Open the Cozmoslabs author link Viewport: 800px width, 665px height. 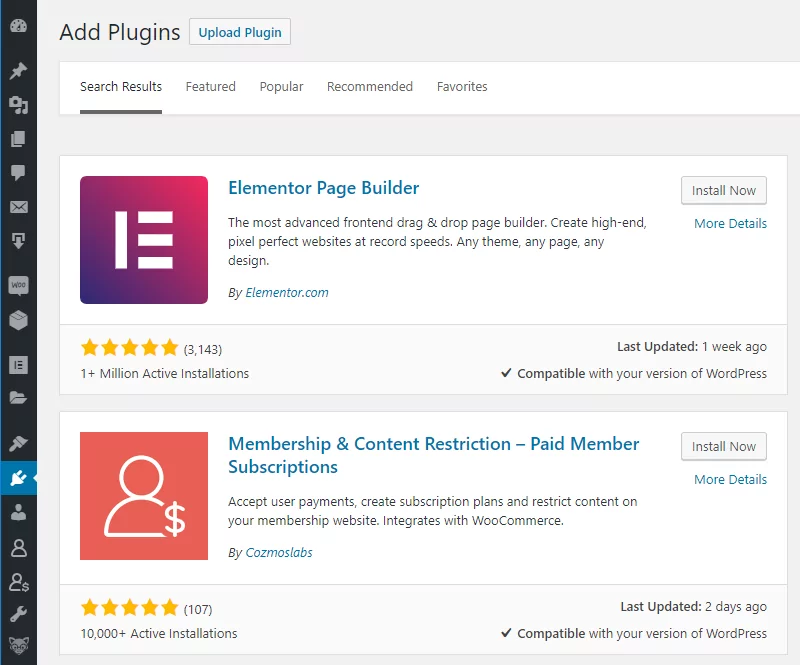pyautogui.click(x=279, y=553)
